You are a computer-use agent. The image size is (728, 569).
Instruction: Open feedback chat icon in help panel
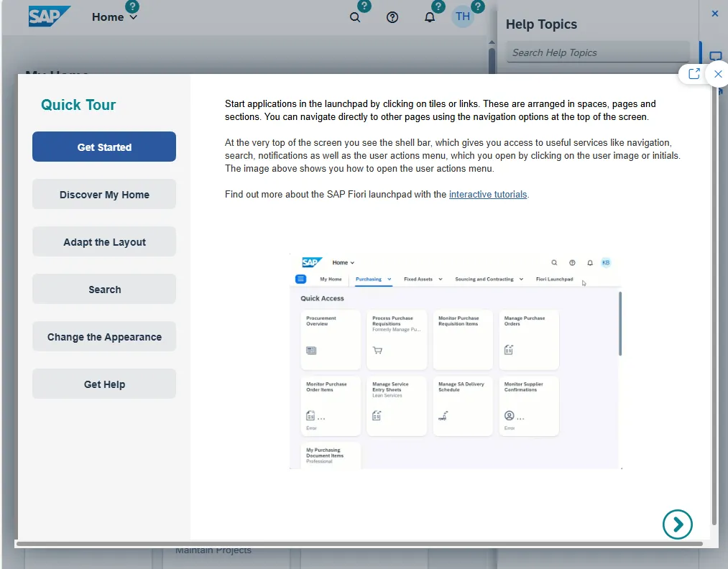click(716, 56)
